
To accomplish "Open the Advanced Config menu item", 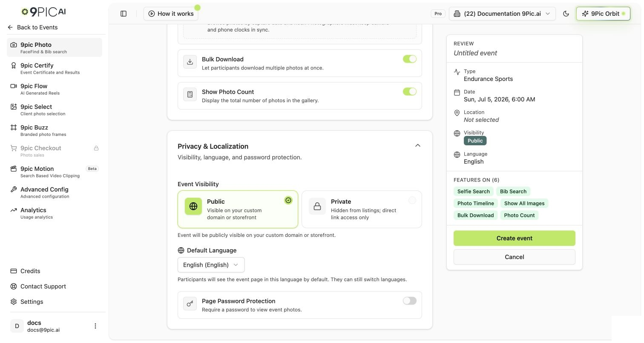I will pos(55,192).
